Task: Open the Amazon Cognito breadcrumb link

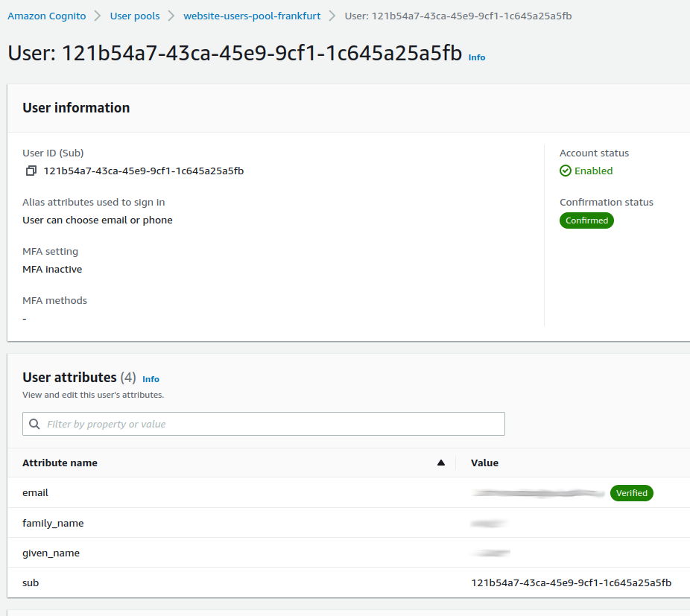Action: pos(47,16)
